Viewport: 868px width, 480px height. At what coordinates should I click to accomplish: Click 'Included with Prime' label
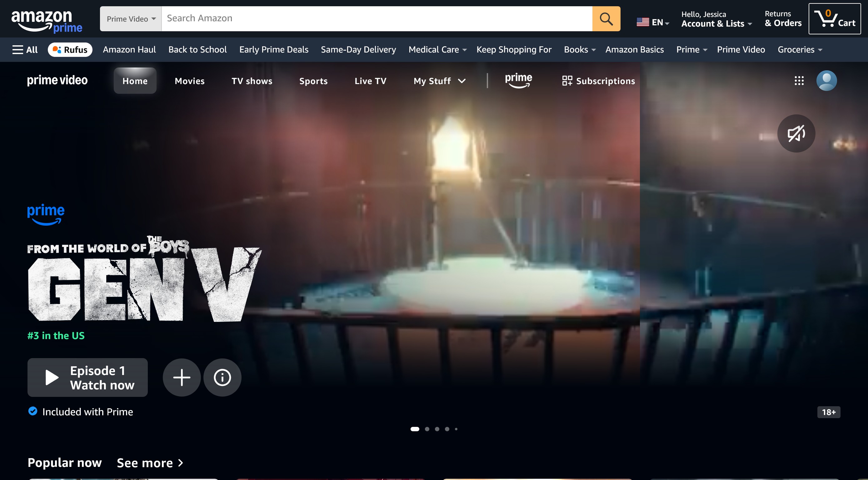click(87, 412)
